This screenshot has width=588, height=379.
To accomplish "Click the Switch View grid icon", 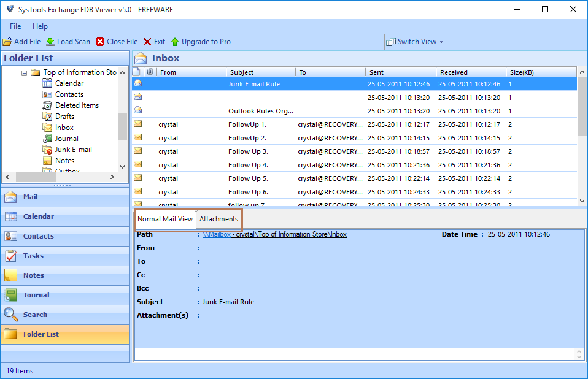I will [391, 42].
